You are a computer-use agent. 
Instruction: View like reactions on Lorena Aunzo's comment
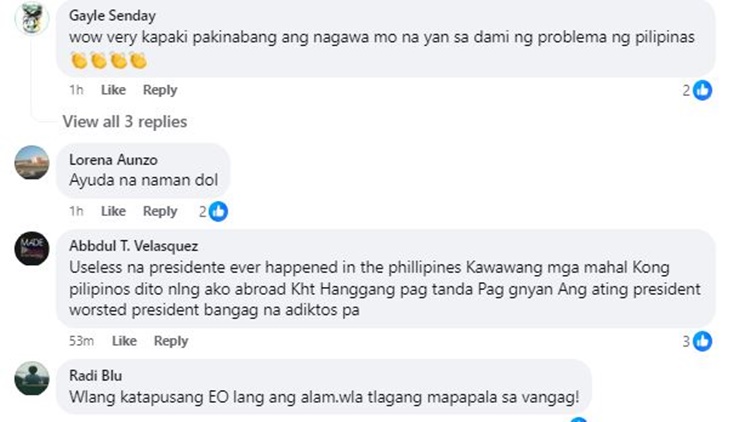pos(213,211)
